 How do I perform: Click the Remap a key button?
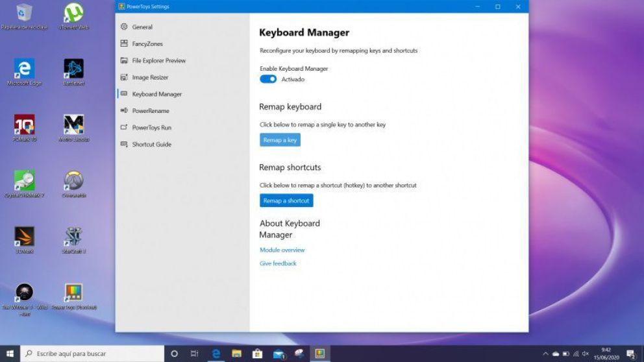click(x=280, y=140)
